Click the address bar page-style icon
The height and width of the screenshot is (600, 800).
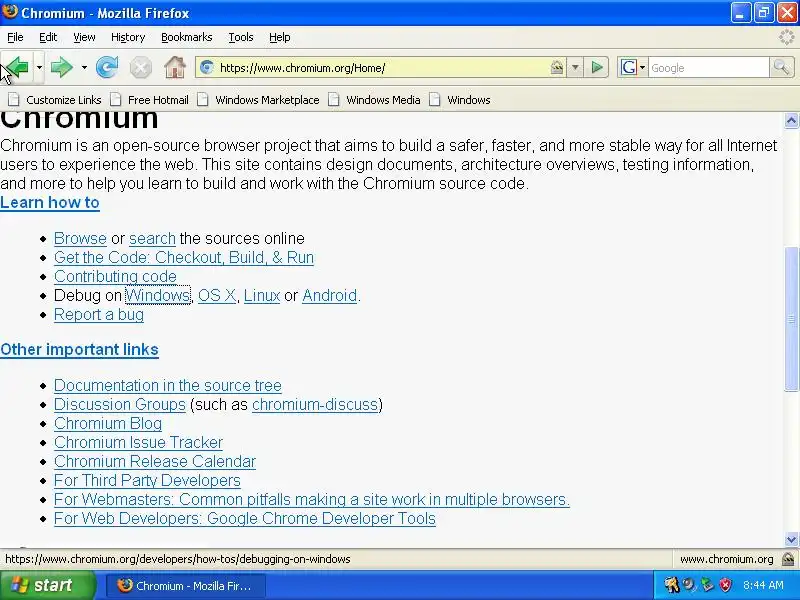[557, 67]
